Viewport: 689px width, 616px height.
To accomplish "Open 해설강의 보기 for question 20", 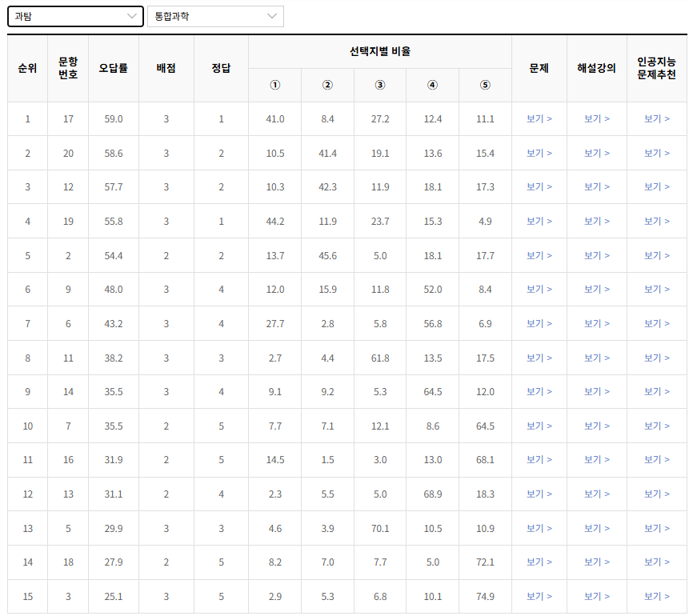I will (x=596, y=152).
